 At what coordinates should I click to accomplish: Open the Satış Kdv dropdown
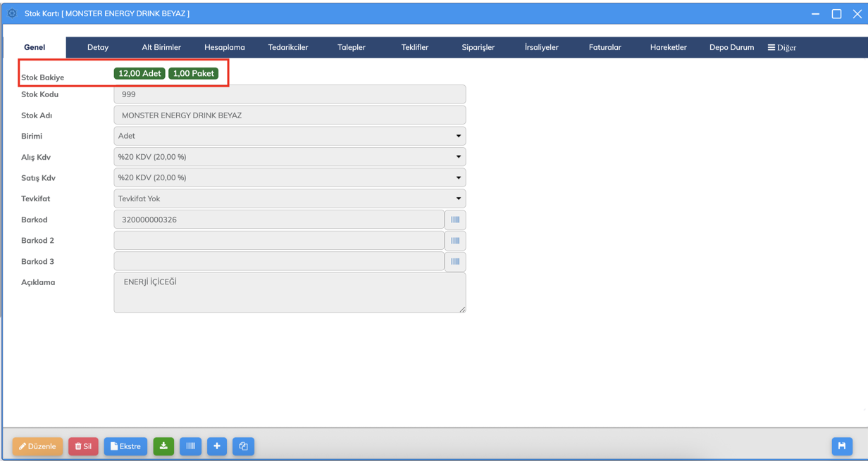[x=290, y=178]
